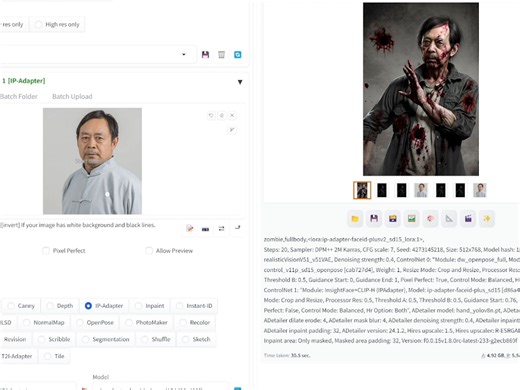Click the '[invert] If your image has white background' hint
The width and height of the screenshot is (520, 390).
[x=78, y=225]
